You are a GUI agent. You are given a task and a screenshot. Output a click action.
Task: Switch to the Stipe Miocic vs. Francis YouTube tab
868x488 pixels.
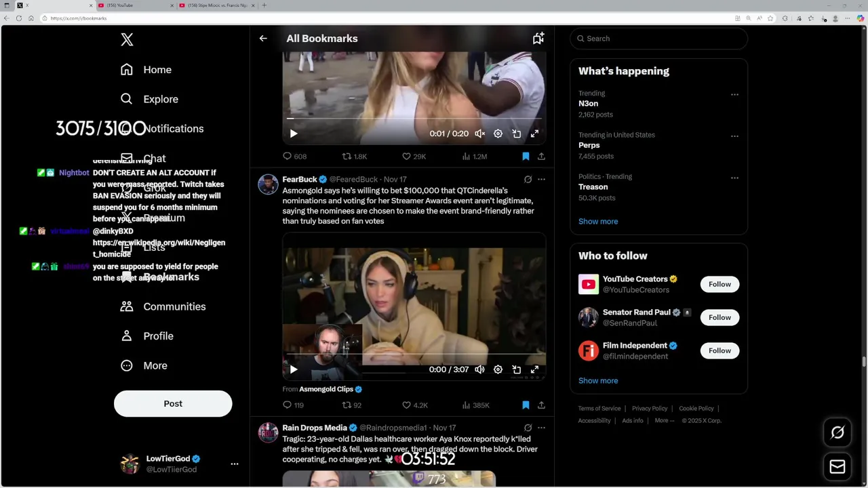click(x=217, y=5)
